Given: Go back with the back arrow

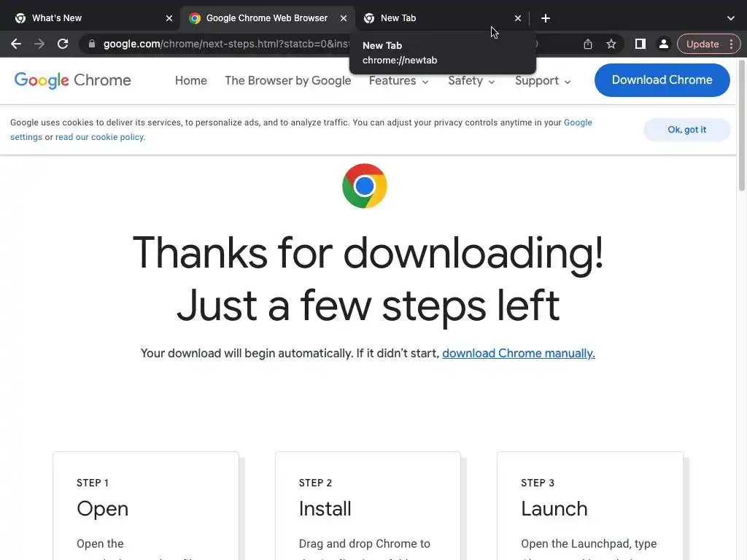Looking at the screenshot, I should tap(16, 44).
